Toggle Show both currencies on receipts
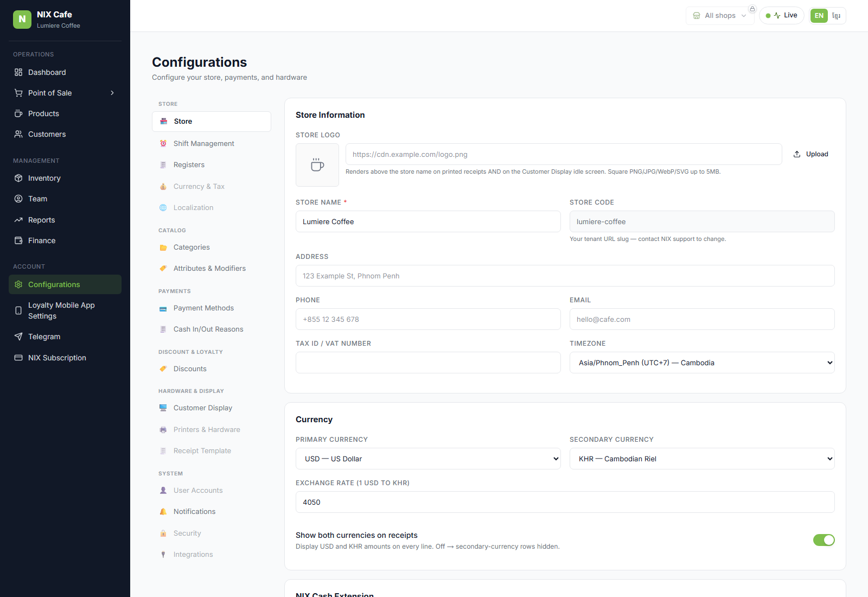The width and height of the screenshot is (868, 597). [x=824, y=540]
